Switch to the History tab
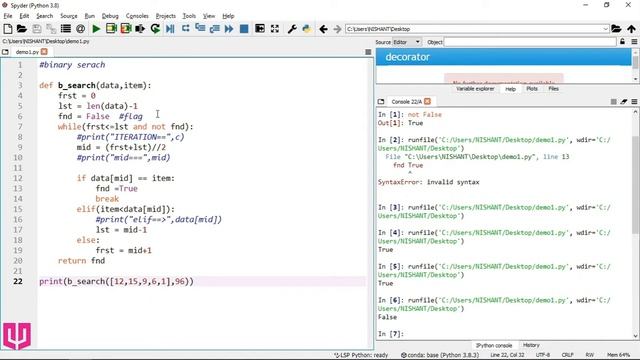The width and height of the screenshot is (640, 360). (531, 345)
